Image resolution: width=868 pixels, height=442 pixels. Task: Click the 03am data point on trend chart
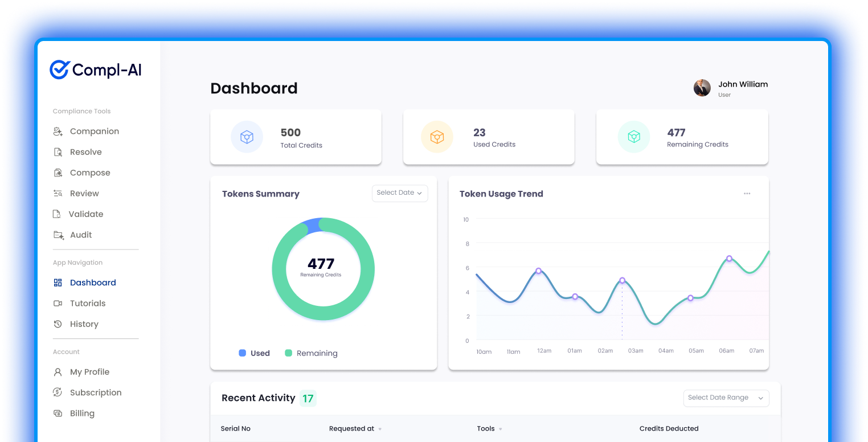tap(622, 280)
